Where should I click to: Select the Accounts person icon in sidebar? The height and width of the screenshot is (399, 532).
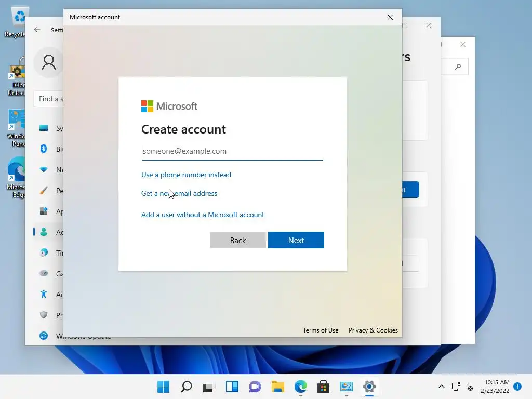(x=44, y=232)
